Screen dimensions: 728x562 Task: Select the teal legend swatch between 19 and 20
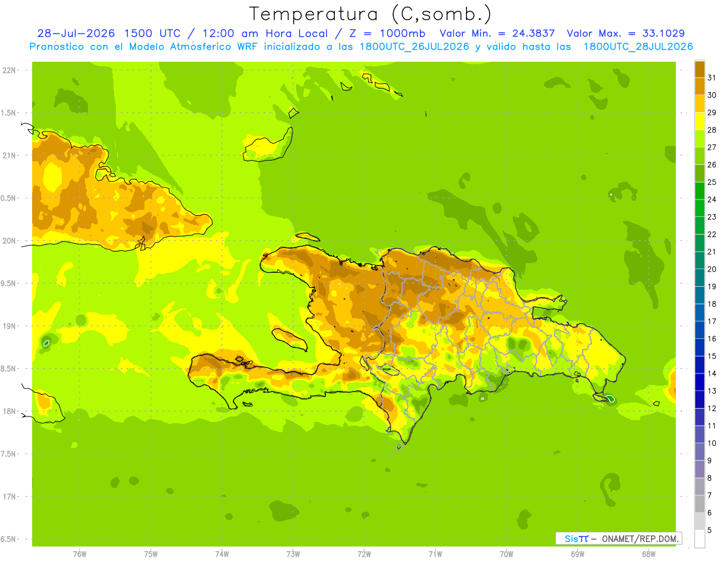tap(699, 278)
